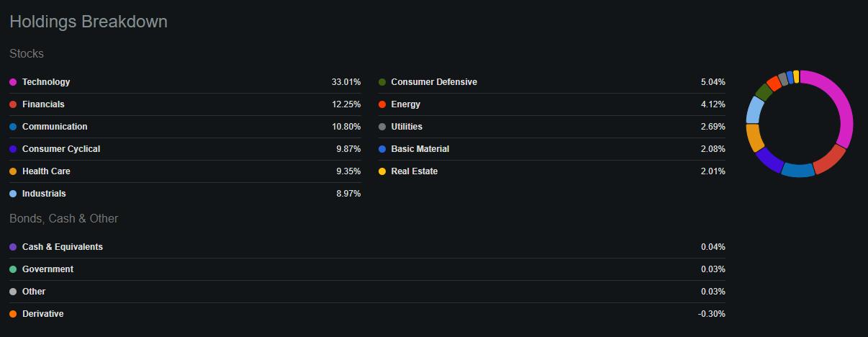The image size is (868, 337).
Task: Click the magenta Technology color dot
Action: coord(13,82)
